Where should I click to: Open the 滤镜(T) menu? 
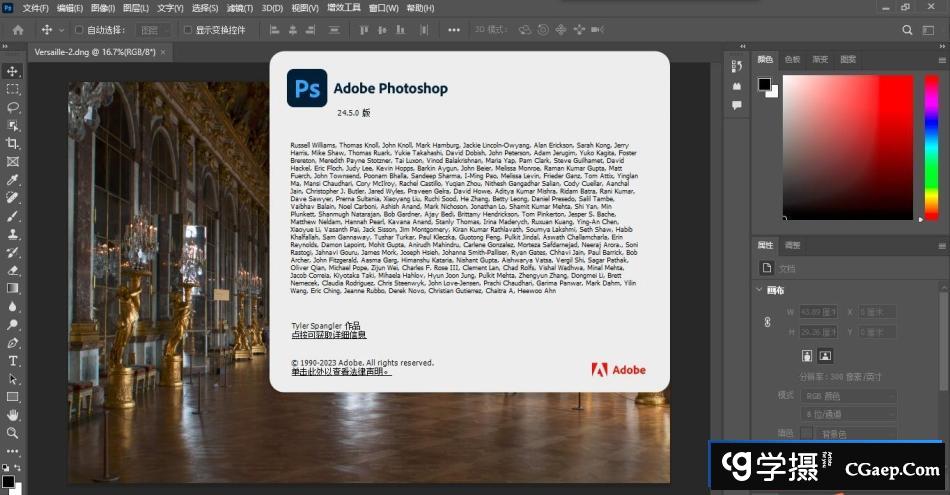237,7
